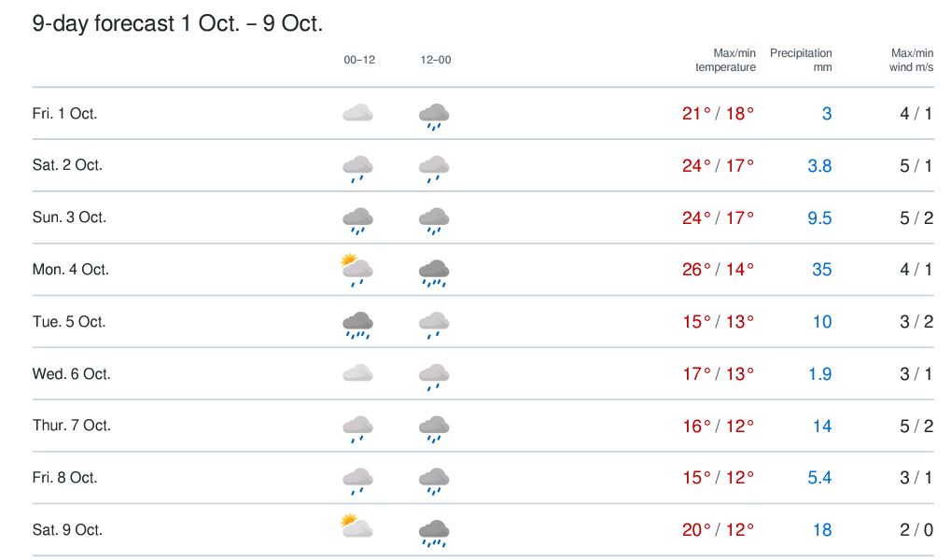This screenshot has width=951, height=560.
Task: Click the 12–00 column header
Action: [436, 60]
